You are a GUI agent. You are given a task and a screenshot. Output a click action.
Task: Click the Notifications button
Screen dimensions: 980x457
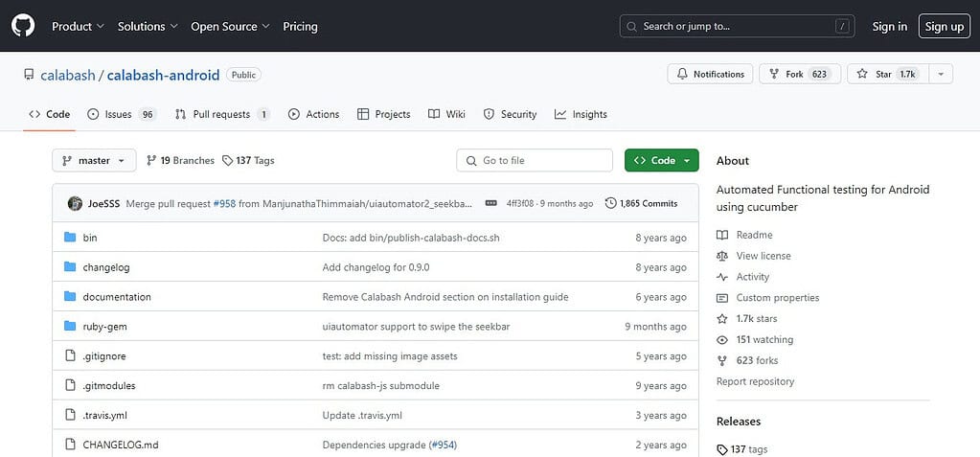tap(710, 74)
